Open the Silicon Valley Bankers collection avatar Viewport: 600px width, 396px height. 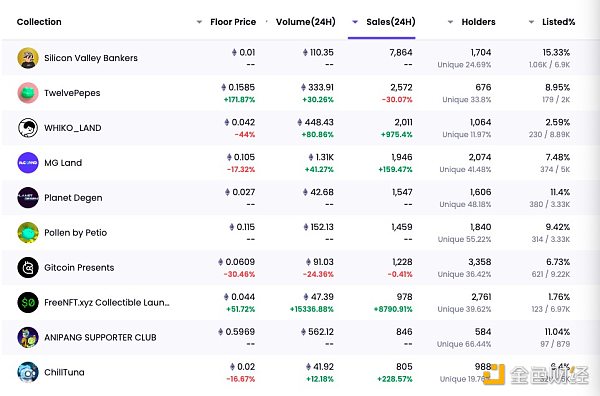(28, 58)
